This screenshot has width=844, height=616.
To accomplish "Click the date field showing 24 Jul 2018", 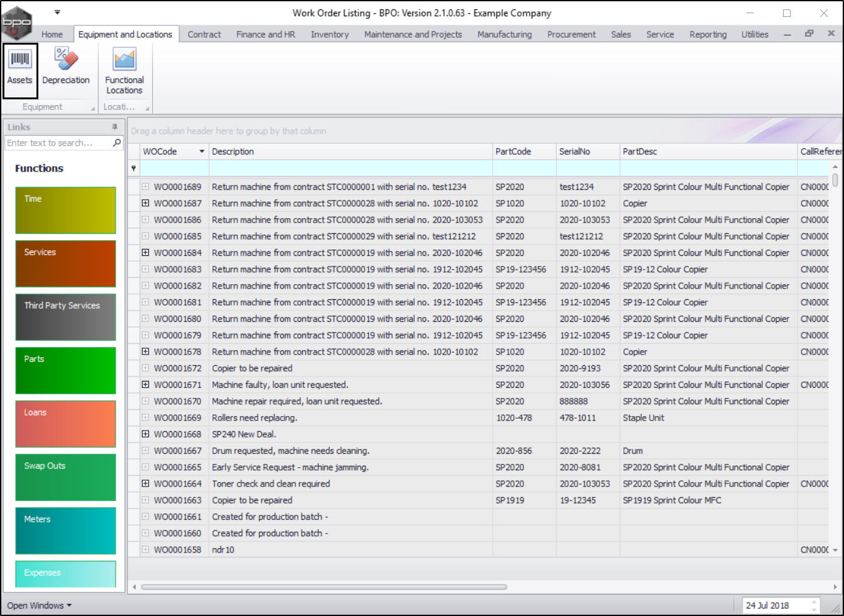I will [x=777, y=606].
